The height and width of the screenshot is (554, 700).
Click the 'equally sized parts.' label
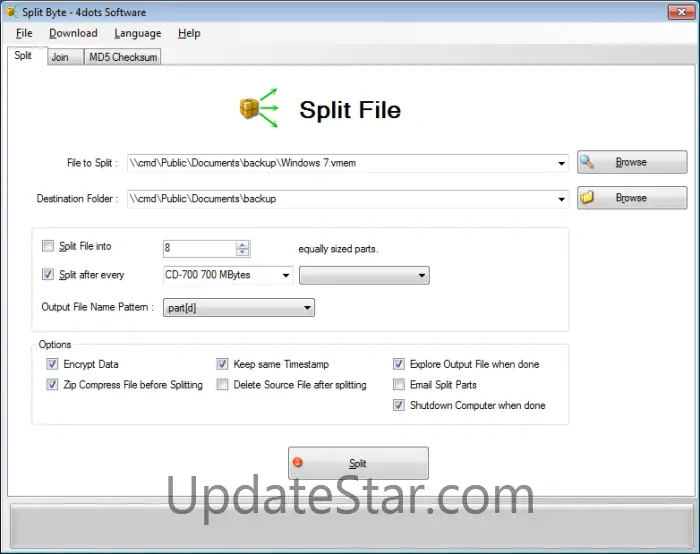[x=338, y=249]
